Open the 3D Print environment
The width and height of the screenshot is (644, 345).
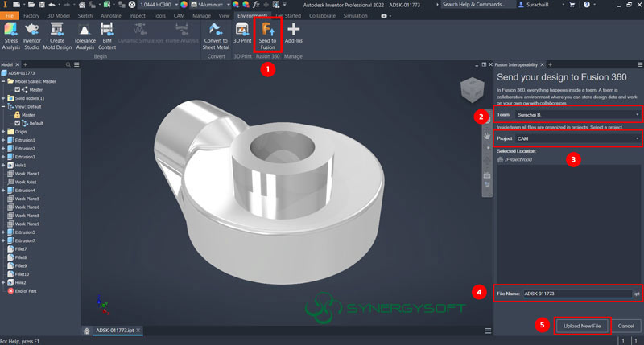point(242,33)
